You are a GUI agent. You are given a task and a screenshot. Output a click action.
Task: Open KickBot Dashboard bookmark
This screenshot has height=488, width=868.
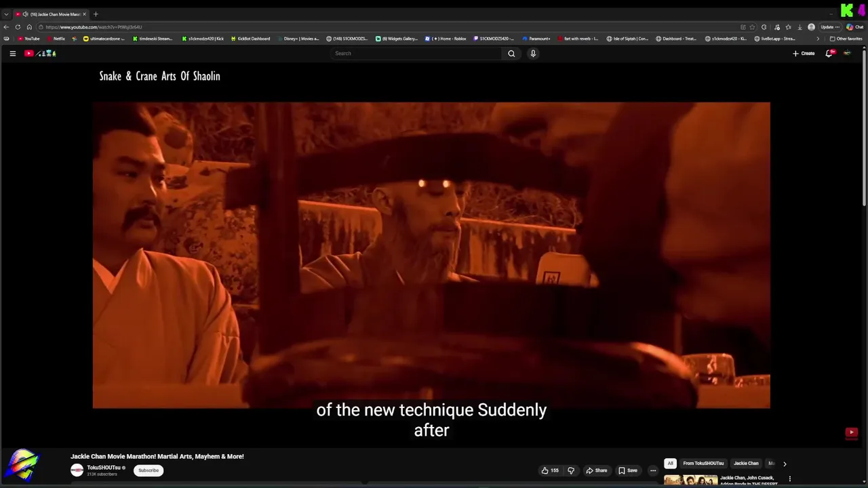250,39
